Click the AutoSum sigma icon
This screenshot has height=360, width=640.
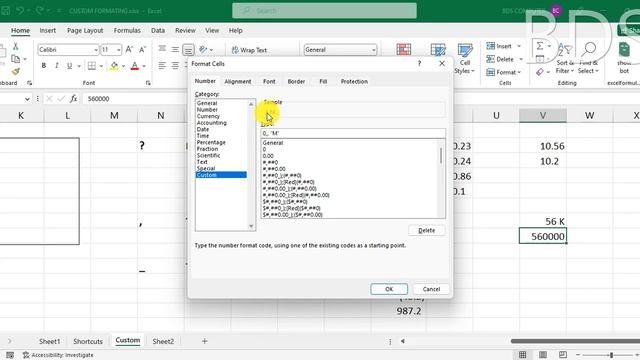[x=540, y=46]
